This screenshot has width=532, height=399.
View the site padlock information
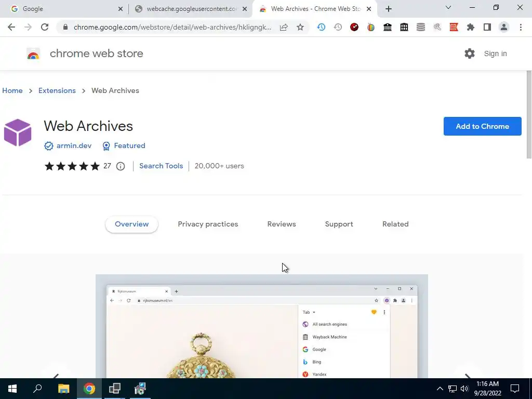coord(65,27)
